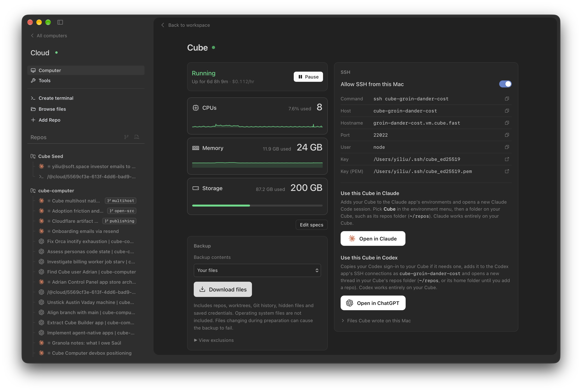Click Open in ChatGPT button

tap(373, 303)
